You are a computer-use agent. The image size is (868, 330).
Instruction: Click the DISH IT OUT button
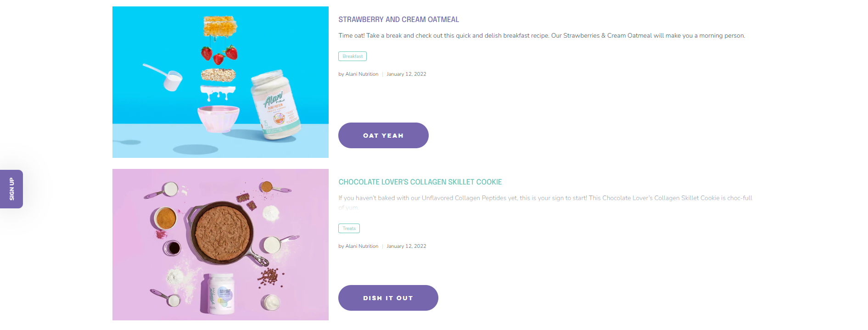(x=388, y=298)
